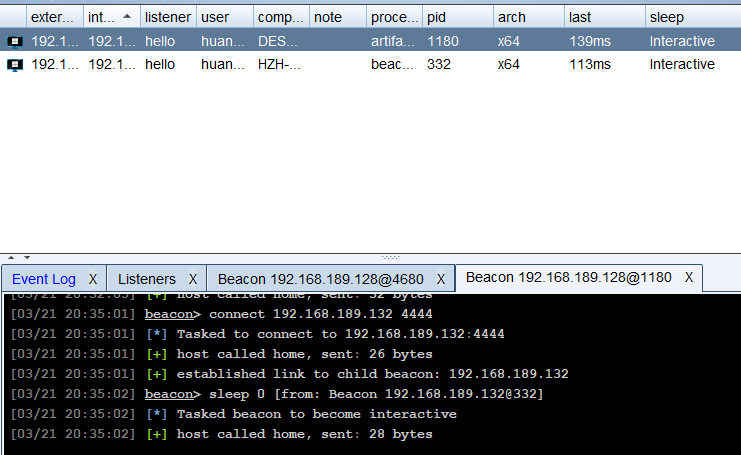
Task: Sort by the note column header
Action: pos(338,17)
